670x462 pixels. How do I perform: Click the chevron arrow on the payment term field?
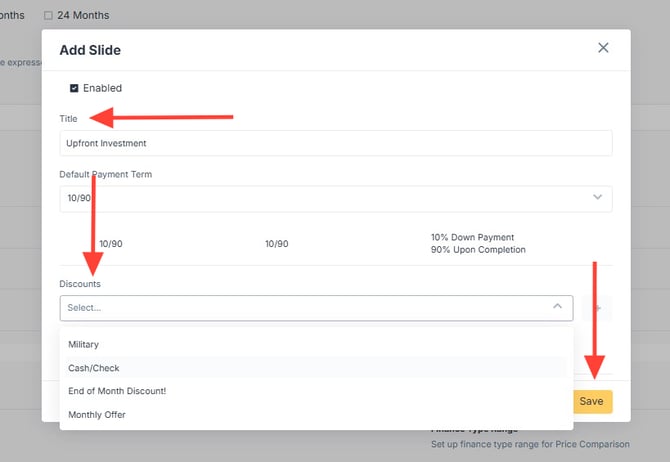tap(598, 198)
